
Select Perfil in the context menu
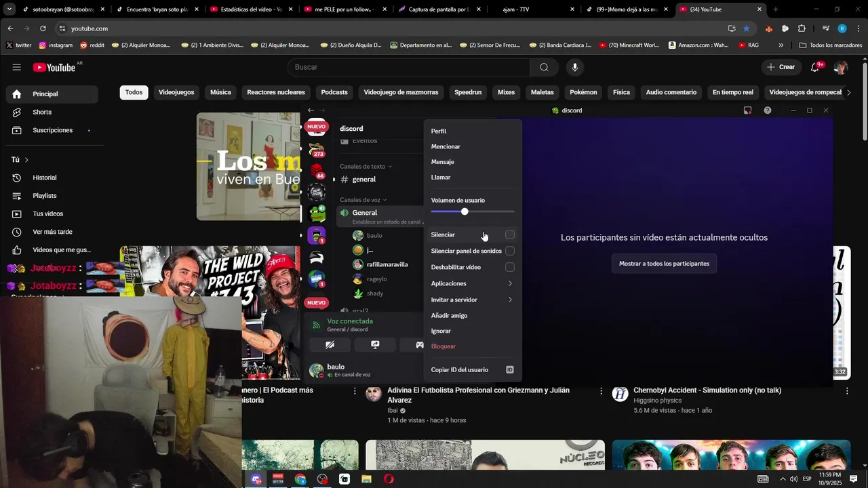point(473,131)
